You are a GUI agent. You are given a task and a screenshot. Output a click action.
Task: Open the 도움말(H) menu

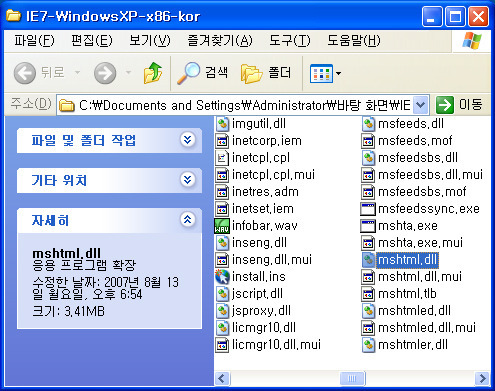[x=353, y=41]
